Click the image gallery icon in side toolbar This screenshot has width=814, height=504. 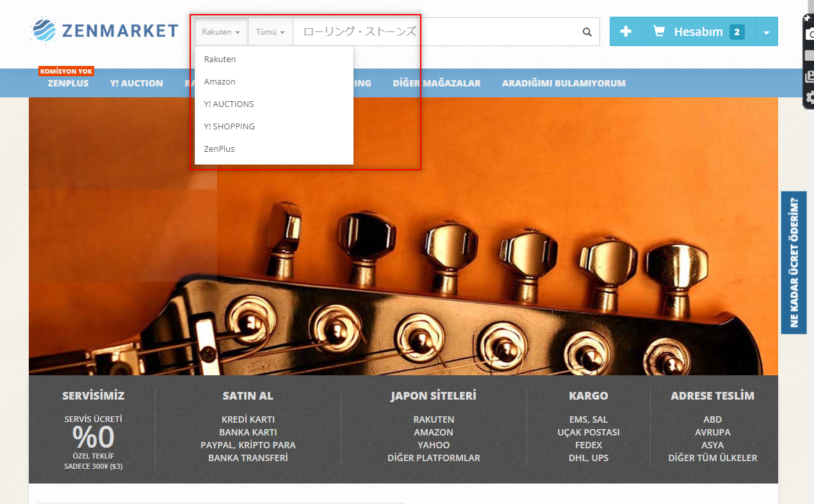pos(810,76)
